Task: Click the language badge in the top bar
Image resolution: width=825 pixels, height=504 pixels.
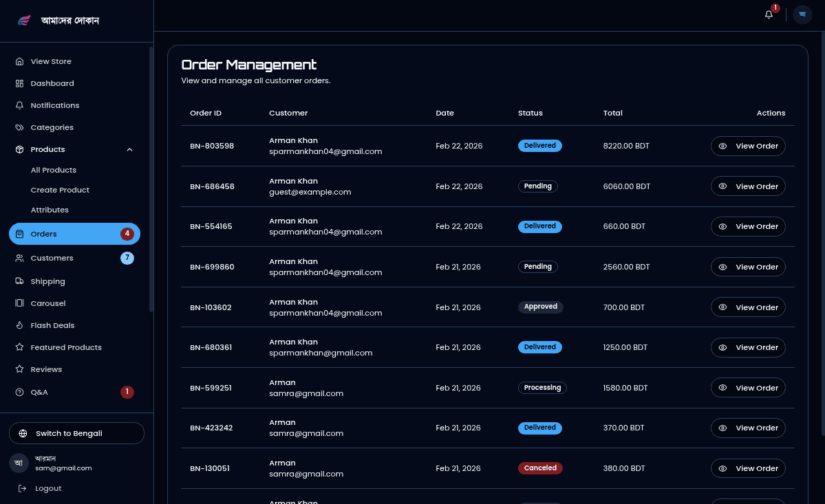Action: tap(802, 14)
